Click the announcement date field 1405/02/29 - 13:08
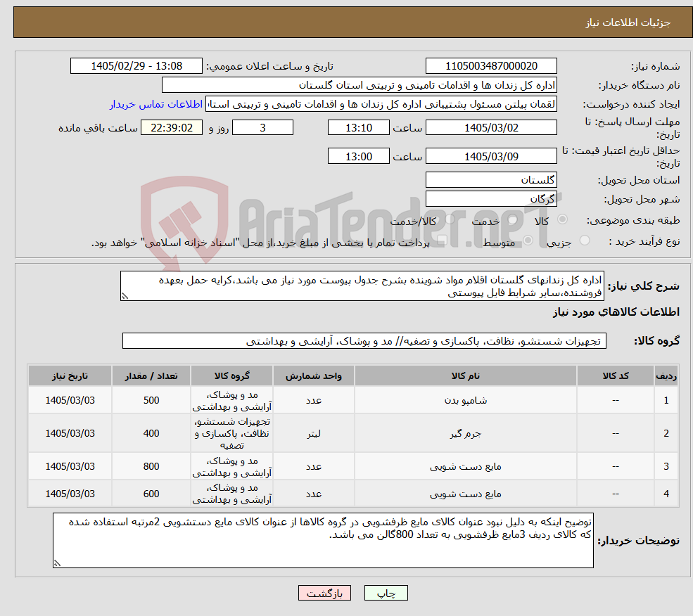The image size is (693, 616). pyautogui.click(x=136, y=66)
